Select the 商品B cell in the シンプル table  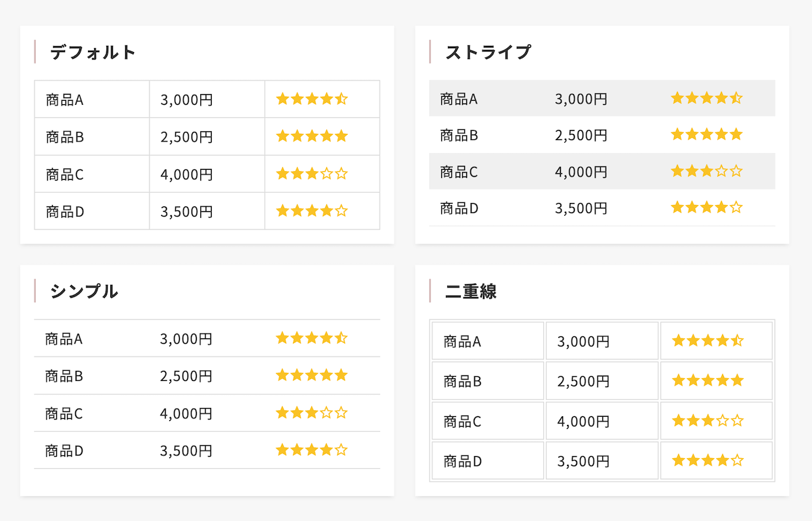[64, 376]
